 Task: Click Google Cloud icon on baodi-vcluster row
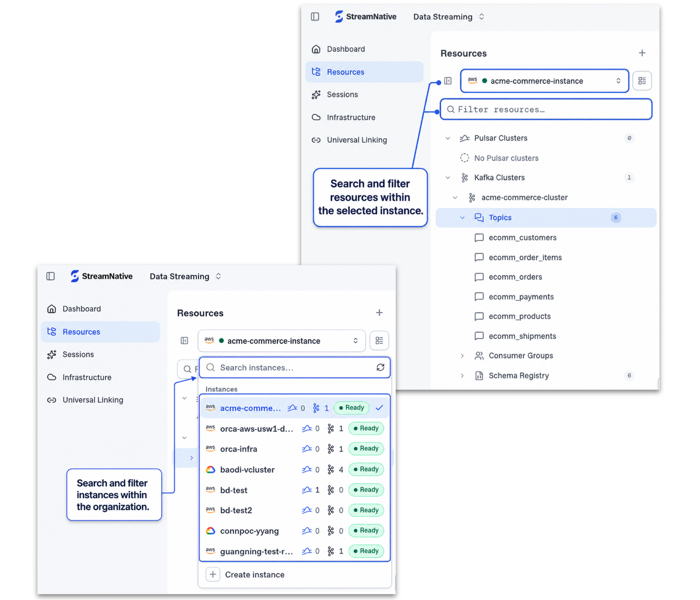(211, 469)
